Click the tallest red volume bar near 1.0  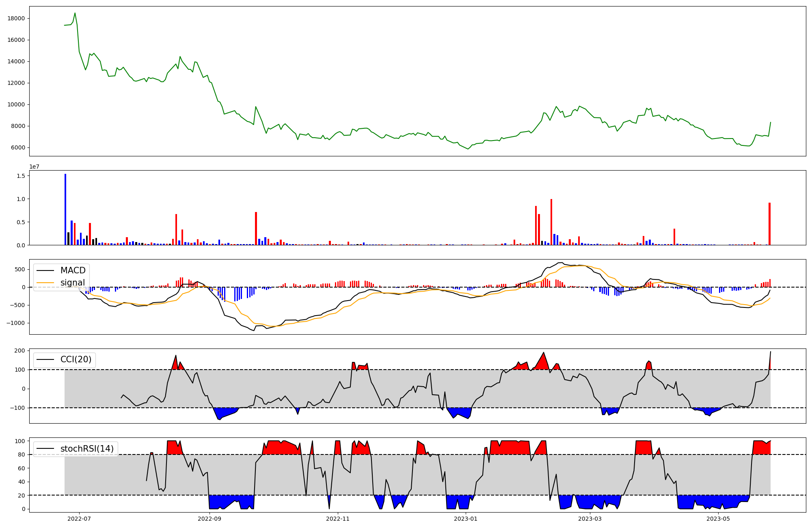[x=551, y=222]
